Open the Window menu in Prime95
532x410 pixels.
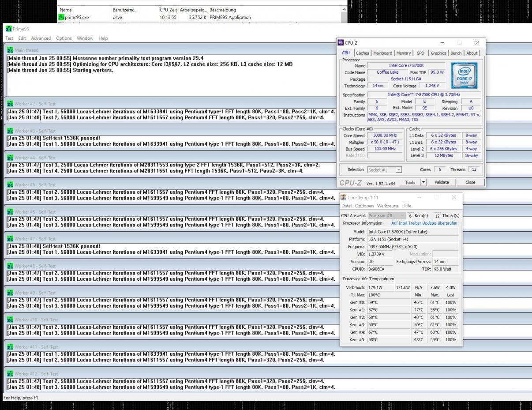[85, 38]
